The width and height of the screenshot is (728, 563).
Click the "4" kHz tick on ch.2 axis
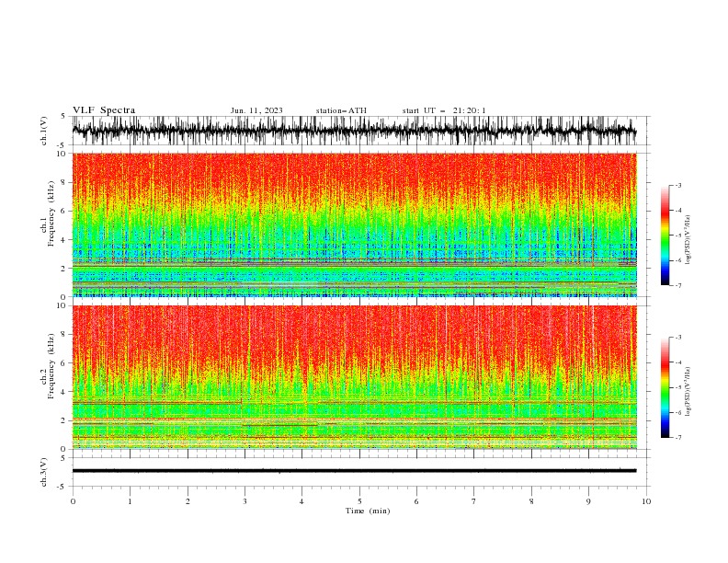coord(63,392)
